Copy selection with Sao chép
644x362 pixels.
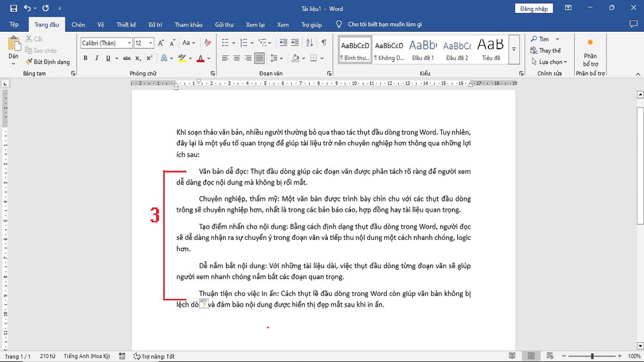coord(41,50)
